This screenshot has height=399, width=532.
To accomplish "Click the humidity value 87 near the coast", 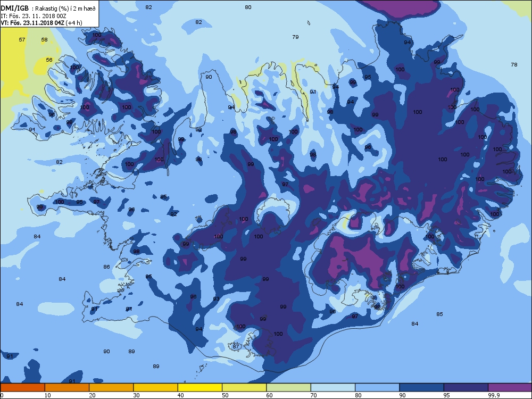I will point(236,346).
